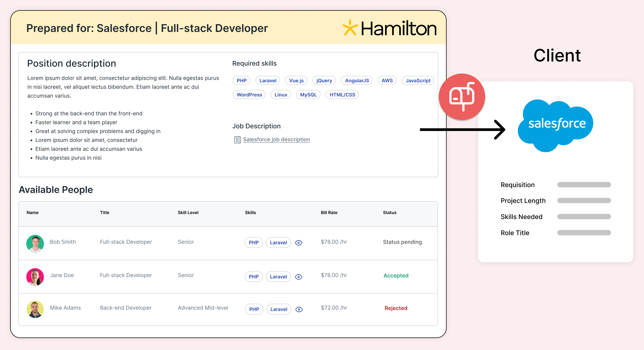Viewport: 644px width, 350px height.
Task: Open Bob Smith's profile avatar
Action: pos(35,243)
